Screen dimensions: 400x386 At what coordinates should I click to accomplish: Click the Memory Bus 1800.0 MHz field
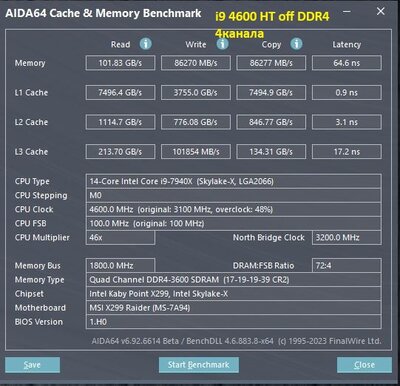pos(120,266)
